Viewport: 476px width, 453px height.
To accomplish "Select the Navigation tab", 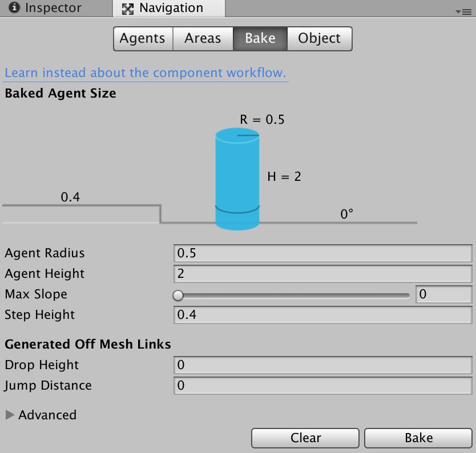I will tap(171, 8).
